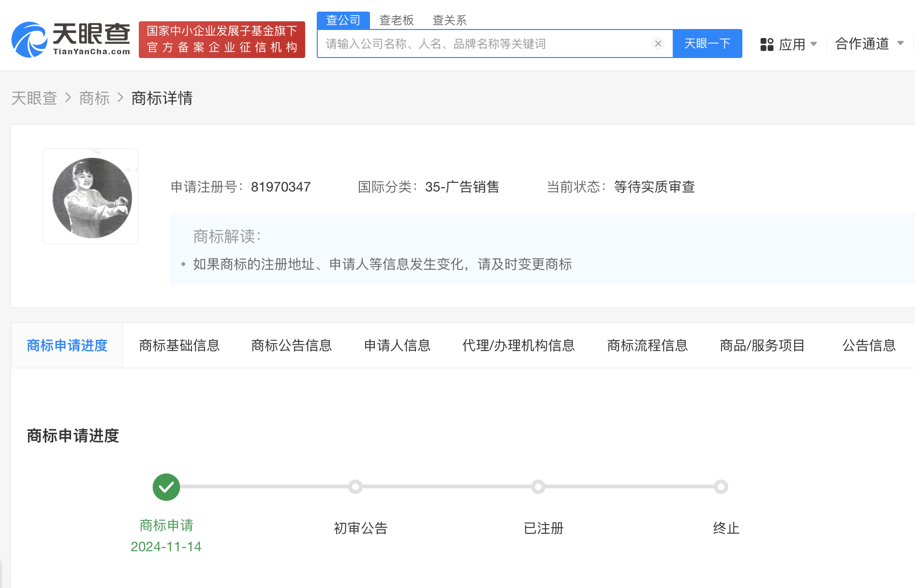This screenshot has width=915, height=588.
Task: View the 商标流程信息 tab
Action: click(x=647, y=345)
